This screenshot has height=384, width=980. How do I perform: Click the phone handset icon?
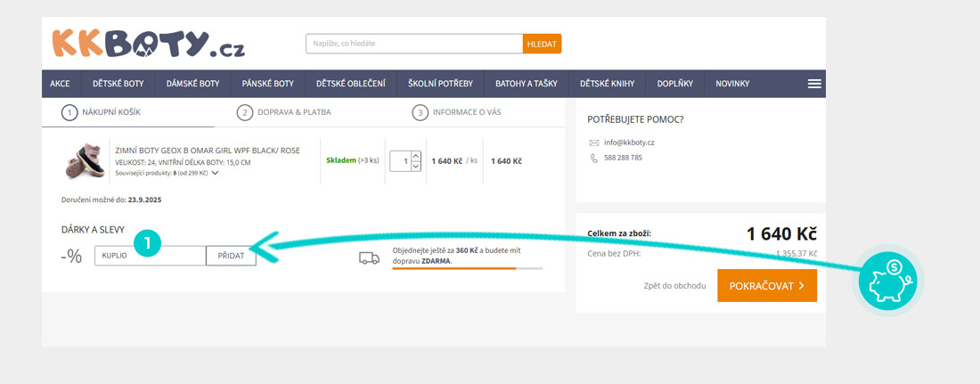click(x=594, y=158)
